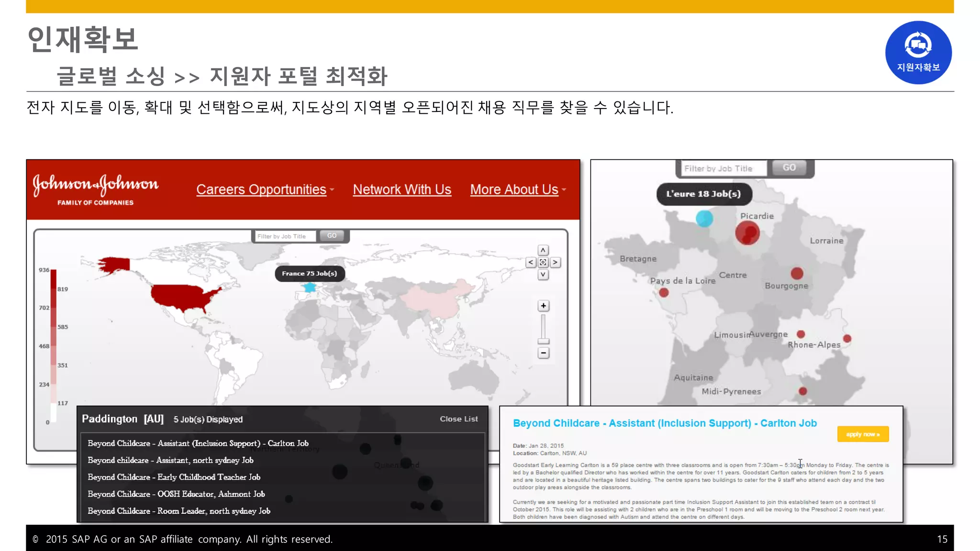Click the pan up arrow on world map
Viewport: 980px width, 551px height.
pyautogui.click(x=543, y=250)
